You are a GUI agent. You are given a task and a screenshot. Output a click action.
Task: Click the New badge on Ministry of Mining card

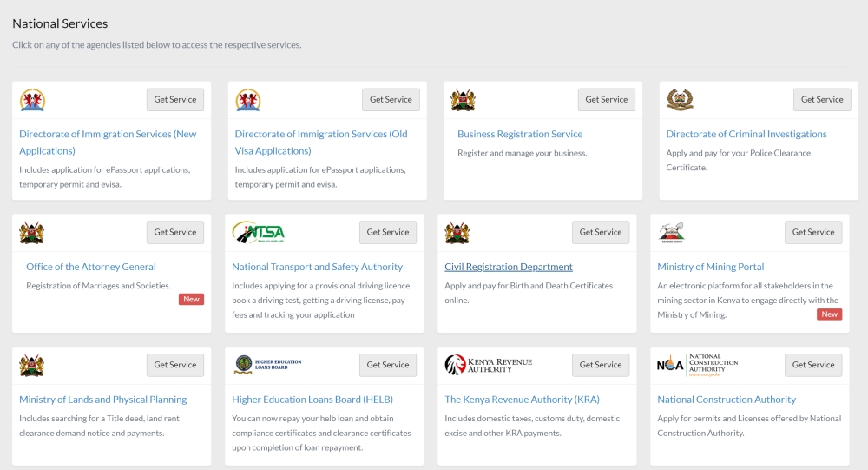point(829,314)
